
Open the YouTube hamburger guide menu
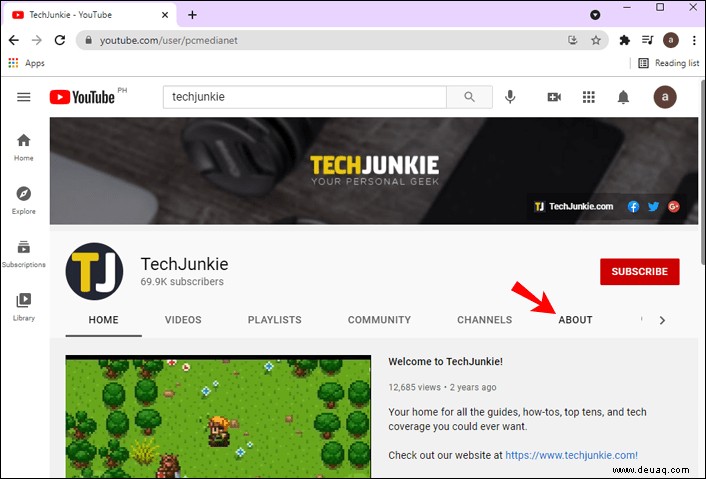[23, 97]
